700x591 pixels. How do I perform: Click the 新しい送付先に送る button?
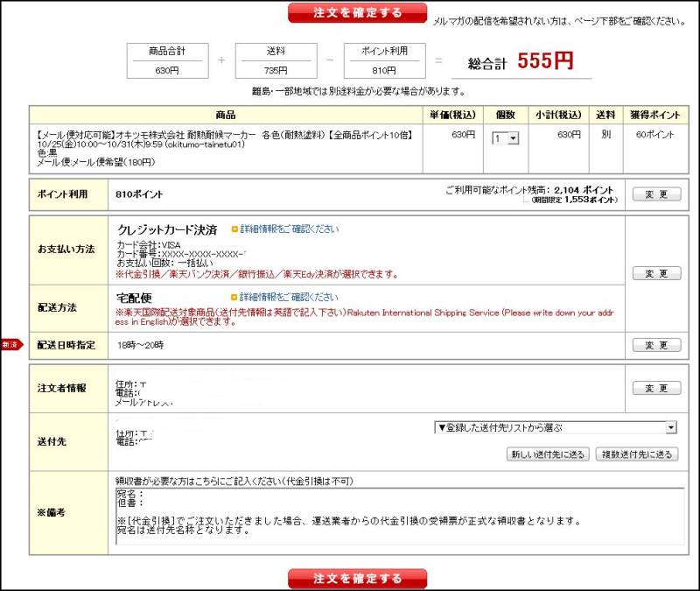(x=548, y=454)
